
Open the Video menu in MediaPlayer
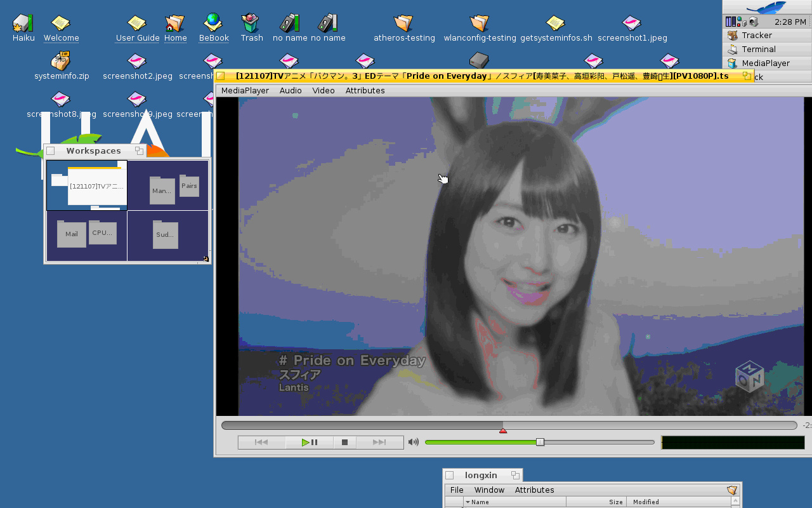point(324,91)
